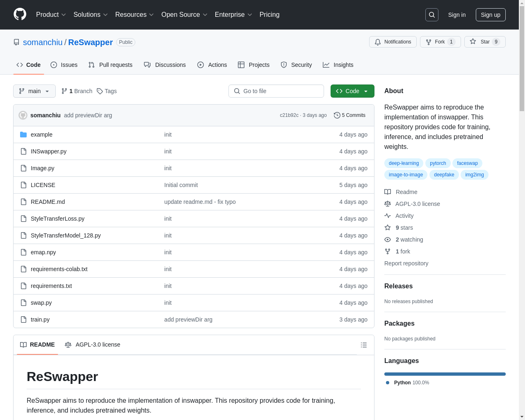Click the Sign up button
This screenshot has width=525, height=420.
coord(491,15)
